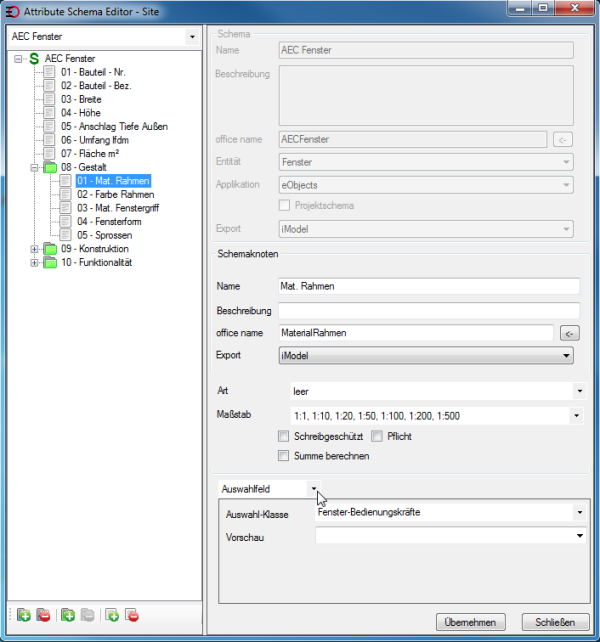Open the Art dropdown showing leer

tap(580, 391)
